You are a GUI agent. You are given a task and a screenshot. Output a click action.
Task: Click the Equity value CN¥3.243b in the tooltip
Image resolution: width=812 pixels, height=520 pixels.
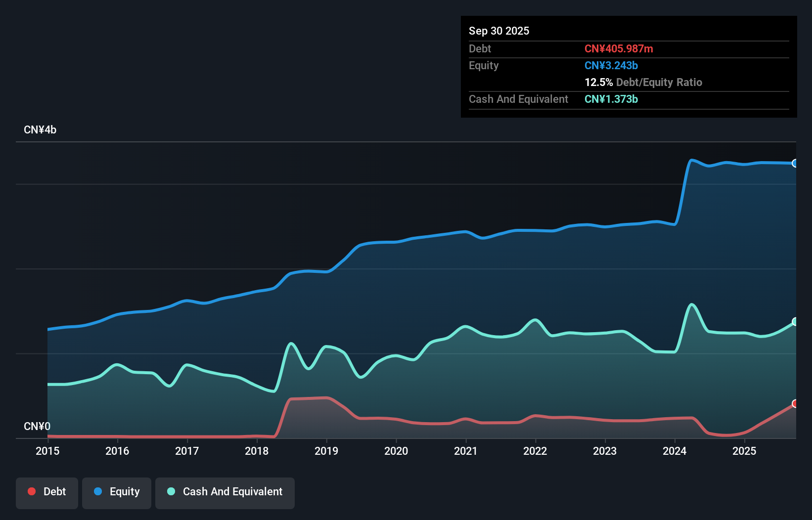click(611, 66)
